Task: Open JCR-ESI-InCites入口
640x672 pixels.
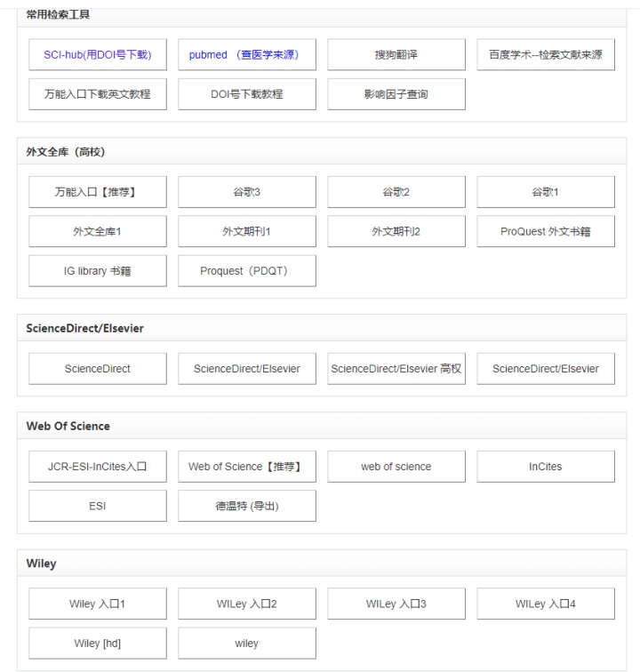Action: tap(98, 467)
